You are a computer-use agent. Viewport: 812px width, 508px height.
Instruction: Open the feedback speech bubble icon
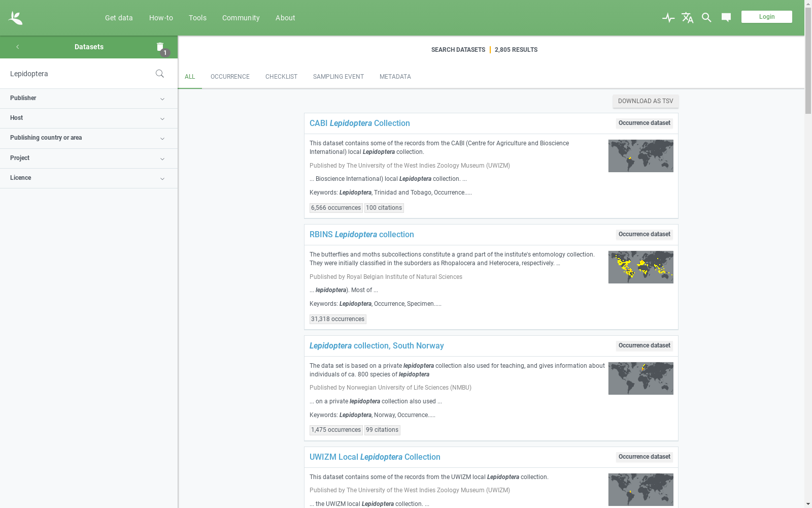[726, 18]
